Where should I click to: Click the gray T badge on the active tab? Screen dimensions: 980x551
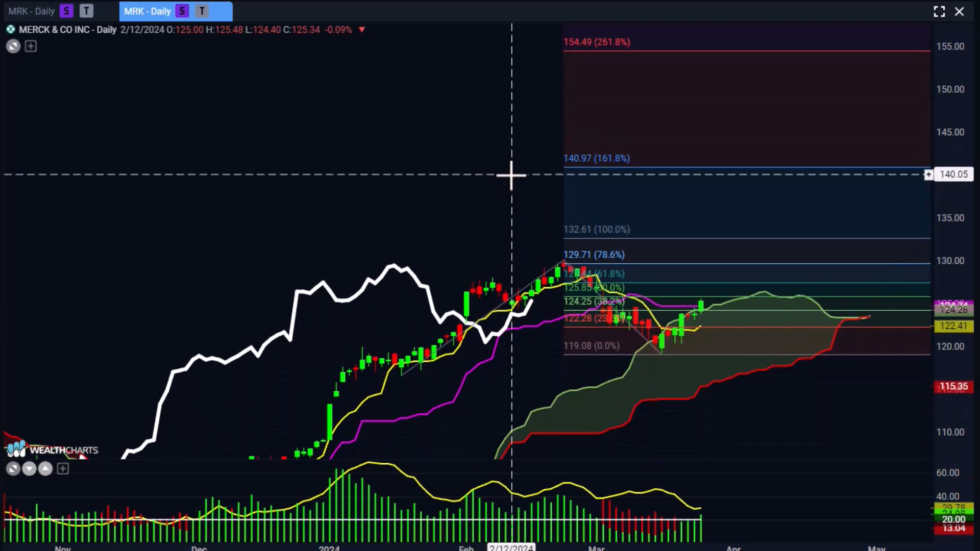click(202, 11)
